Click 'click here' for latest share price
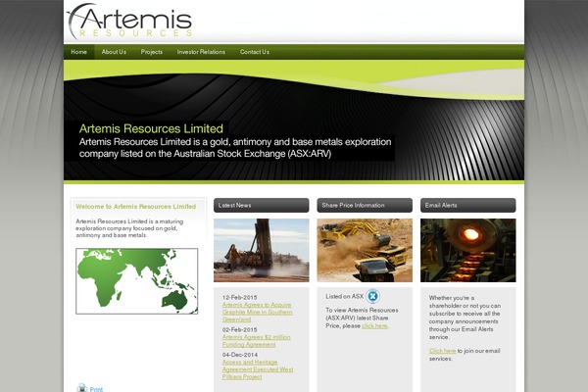The image size is (588, 392). [374, 326]
